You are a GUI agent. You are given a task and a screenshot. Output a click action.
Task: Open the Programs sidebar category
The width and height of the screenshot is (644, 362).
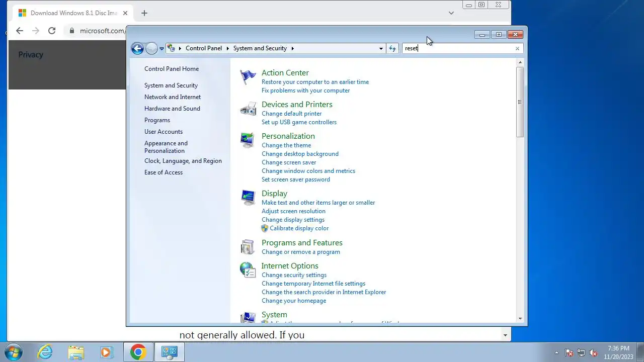click(x=157, y=120)
